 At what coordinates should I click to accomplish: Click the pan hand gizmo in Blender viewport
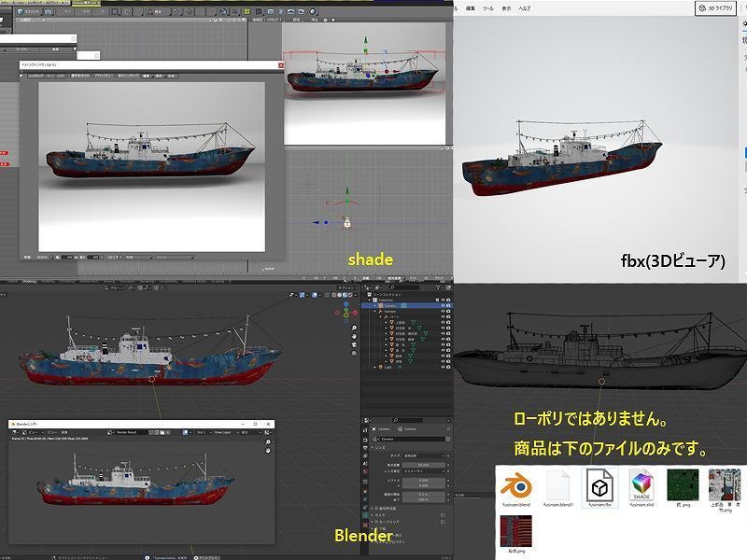[354, 337]
